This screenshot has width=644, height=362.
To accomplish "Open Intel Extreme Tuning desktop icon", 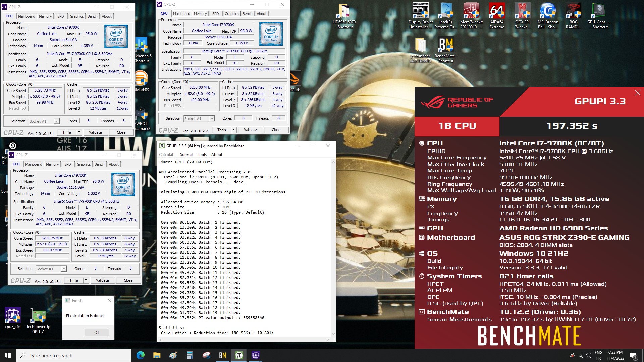I will pyautogui.click(x=446, y=16).
